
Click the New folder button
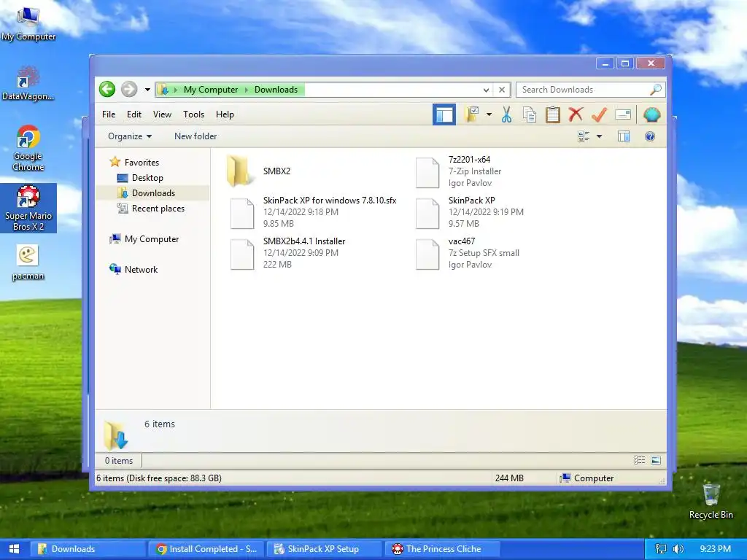coord(196,136)
